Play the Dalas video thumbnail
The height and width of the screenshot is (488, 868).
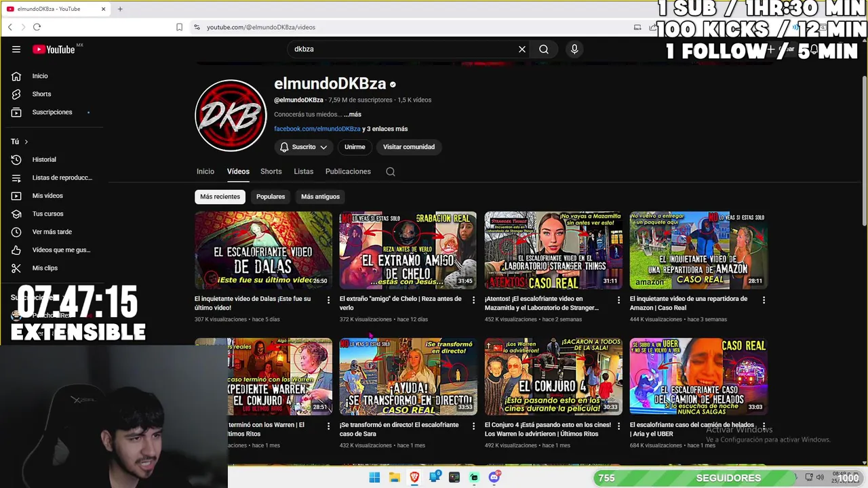coord(263,250)
